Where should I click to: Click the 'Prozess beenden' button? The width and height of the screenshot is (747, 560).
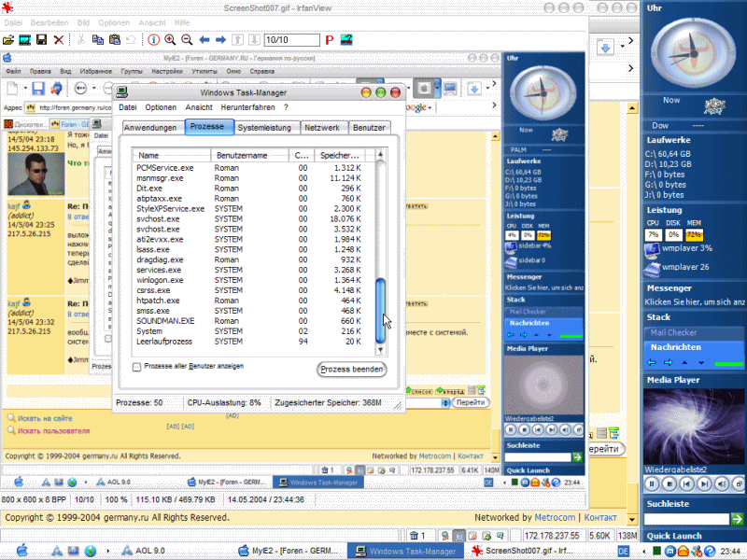click(352, 370)
